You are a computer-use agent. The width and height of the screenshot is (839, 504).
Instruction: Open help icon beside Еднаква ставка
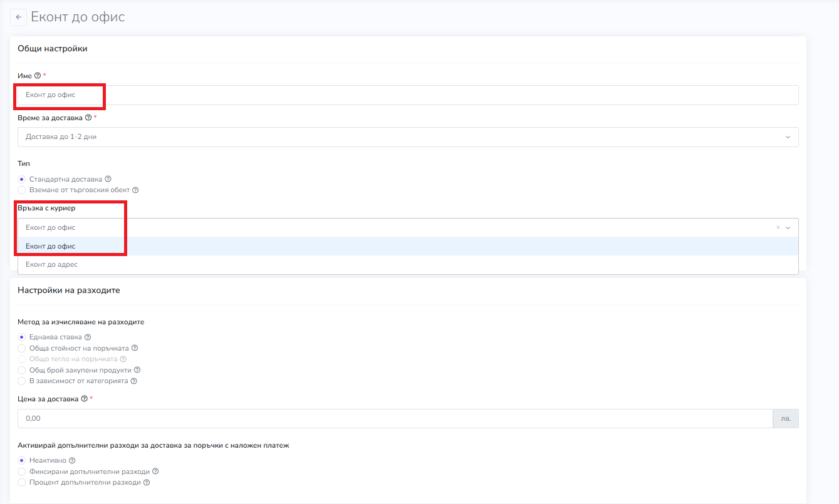point(88,337)
